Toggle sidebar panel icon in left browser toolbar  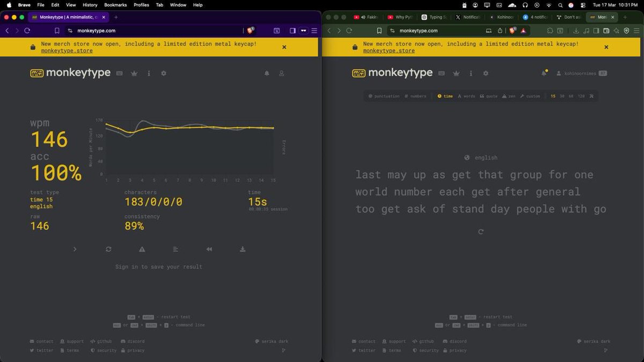(292, 31)
